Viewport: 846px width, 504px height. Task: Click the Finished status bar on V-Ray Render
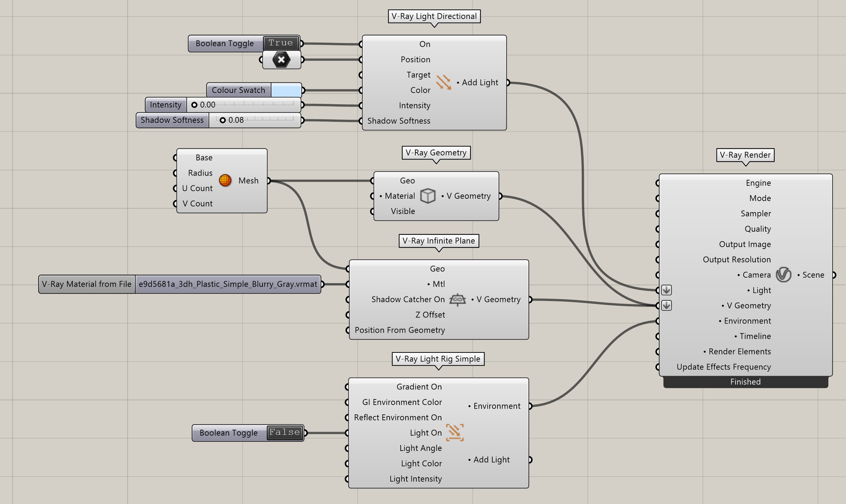click(746, 382)
